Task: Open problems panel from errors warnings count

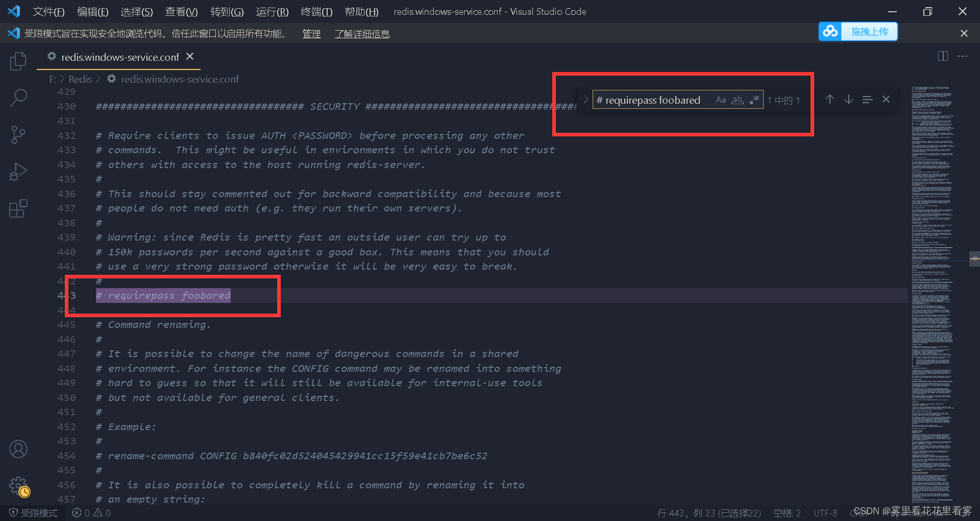Action: click(91, 513)
